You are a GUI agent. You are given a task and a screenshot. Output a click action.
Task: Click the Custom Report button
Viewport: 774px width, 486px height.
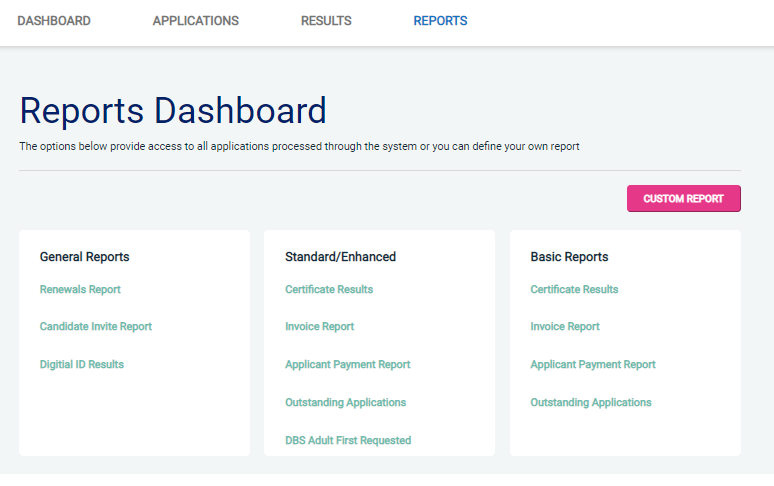coord(683,199)
